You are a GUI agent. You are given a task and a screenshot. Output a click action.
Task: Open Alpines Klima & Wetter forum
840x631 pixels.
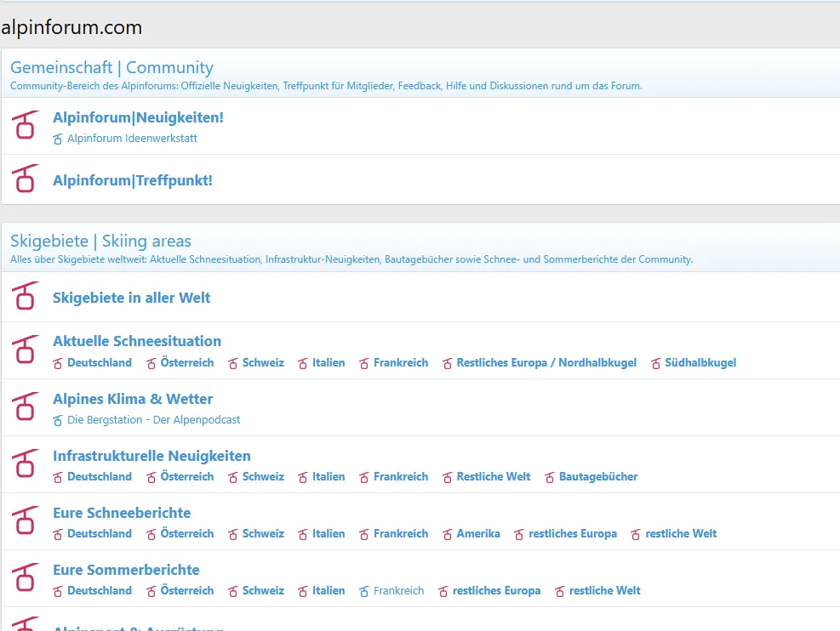[x=133, y=399]
